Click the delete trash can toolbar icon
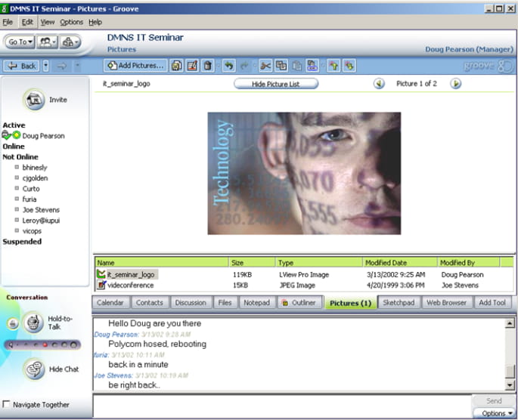The image size is (518, 420). [x=208, y=66]
